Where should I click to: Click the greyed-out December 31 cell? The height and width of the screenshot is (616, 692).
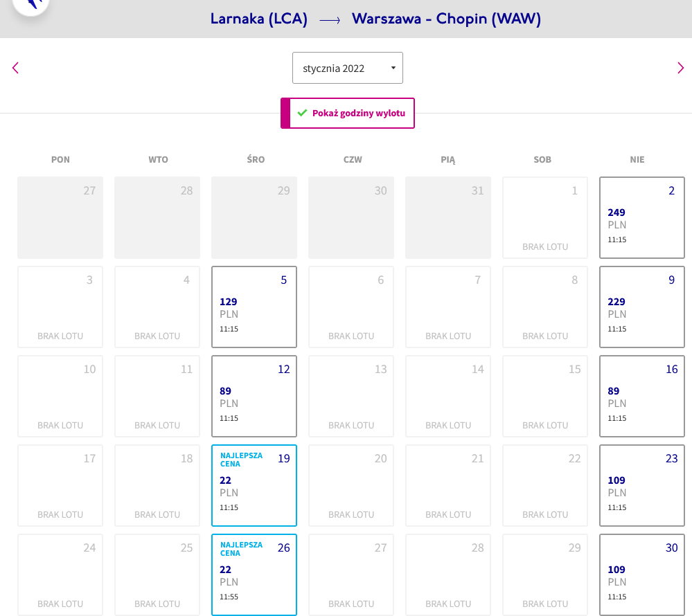448,218
